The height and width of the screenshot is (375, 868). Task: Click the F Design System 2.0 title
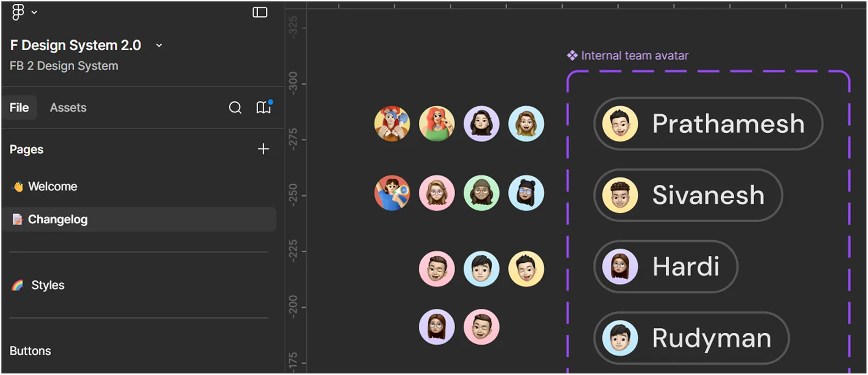[75, 45]
